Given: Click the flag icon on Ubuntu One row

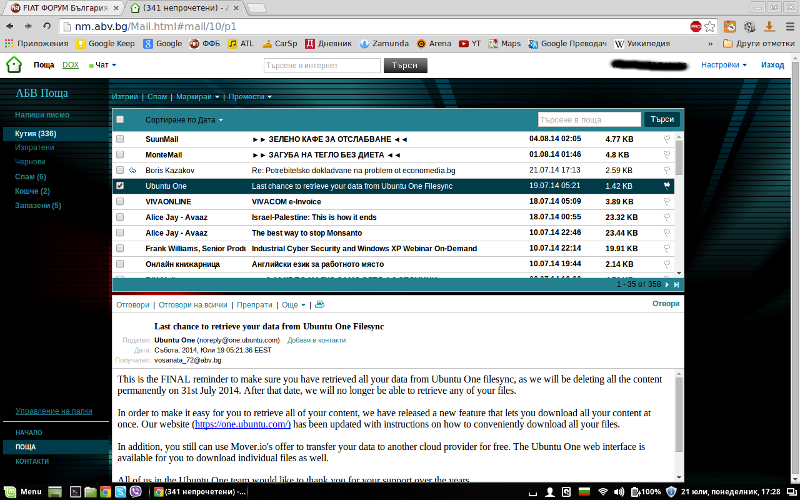Looking at the screenshot, I should click(667, 186).
